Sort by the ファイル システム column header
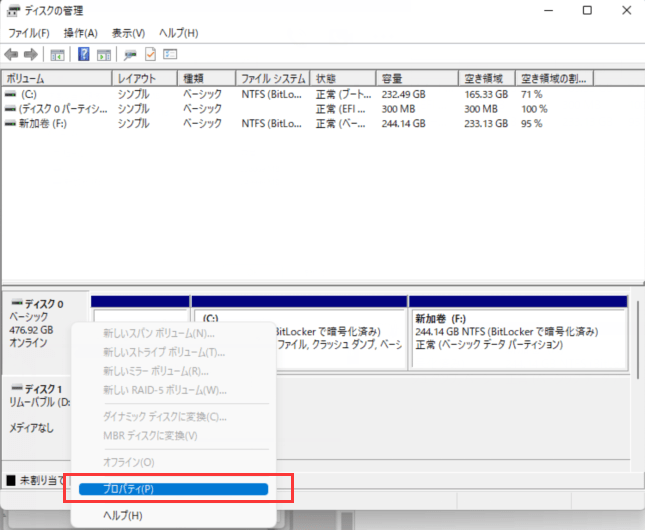Screen dimensions: 645x530 coord(273,78)
